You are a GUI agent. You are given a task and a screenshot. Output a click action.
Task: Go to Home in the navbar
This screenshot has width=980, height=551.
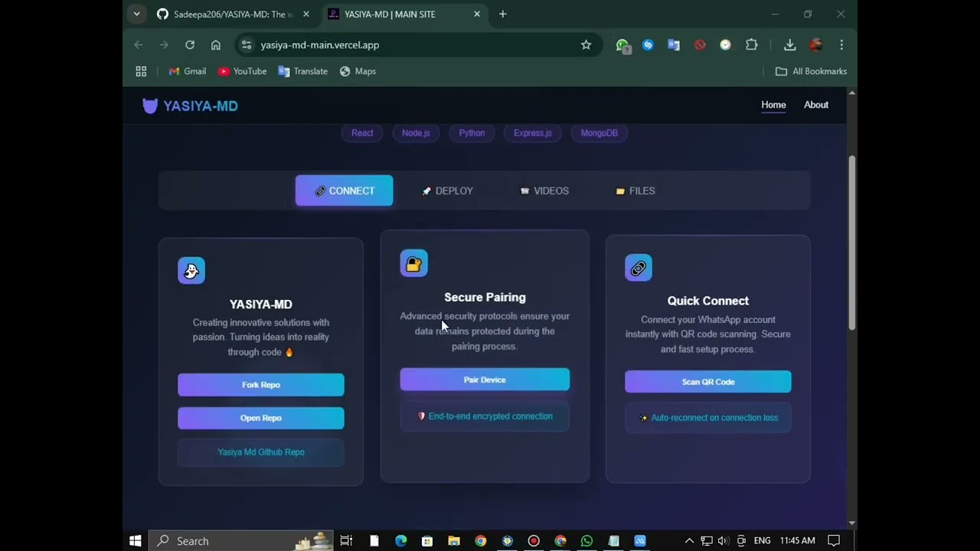773,105
